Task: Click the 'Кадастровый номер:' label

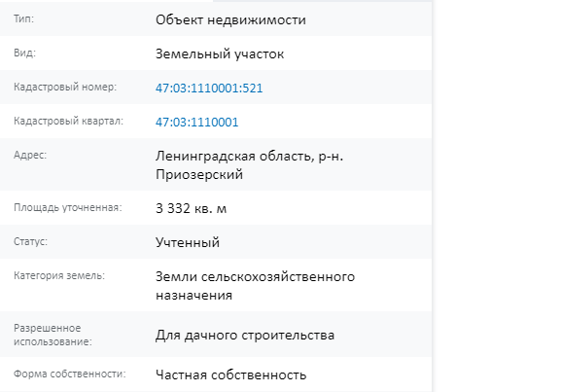Action: point(65,87)
